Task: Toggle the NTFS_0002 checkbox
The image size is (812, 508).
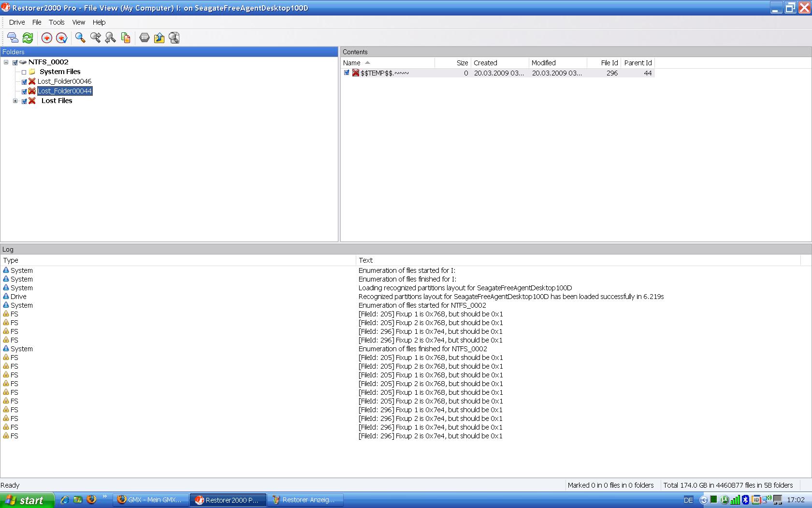Action: [15, 62]
